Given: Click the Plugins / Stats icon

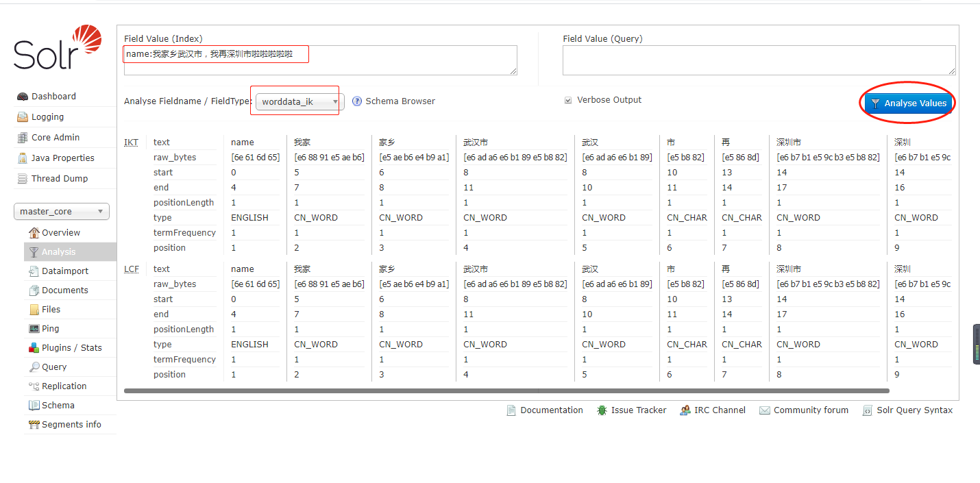Looking at the screenshot, I should pyautogui.click(x=34, y=348).
